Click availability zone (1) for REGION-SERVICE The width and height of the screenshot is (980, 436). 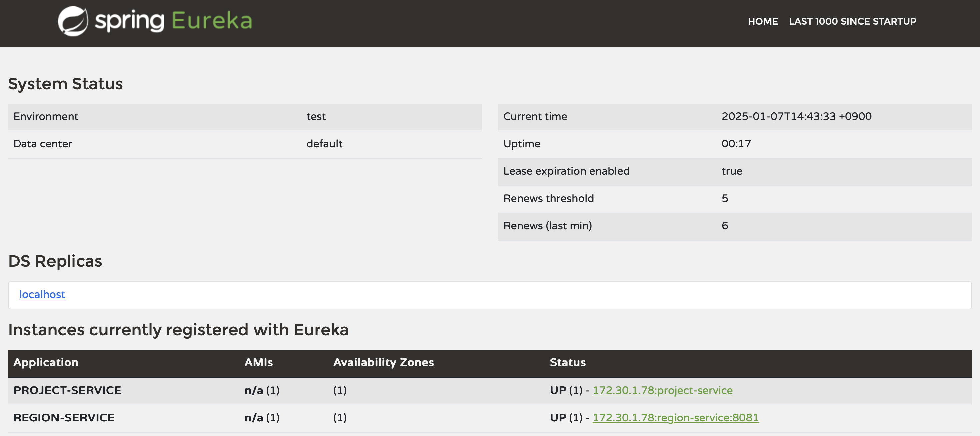click(x=340, y=418)
